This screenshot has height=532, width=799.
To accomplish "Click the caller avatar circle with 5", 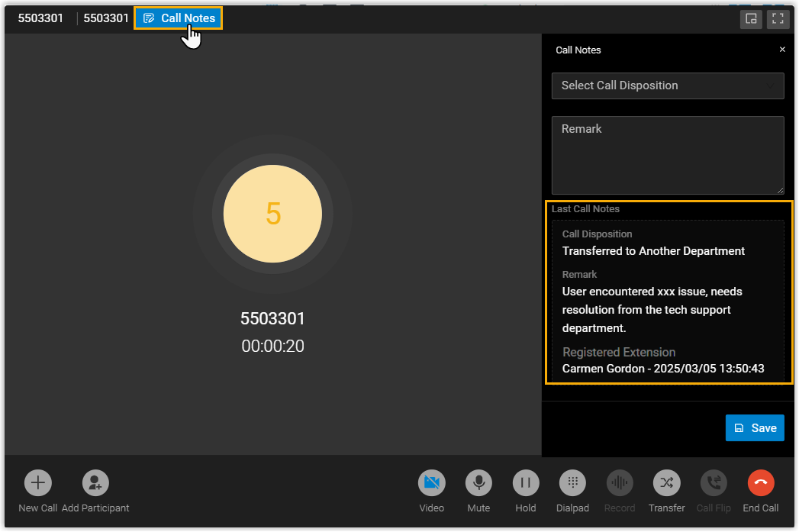I will [x=272, y=214].
